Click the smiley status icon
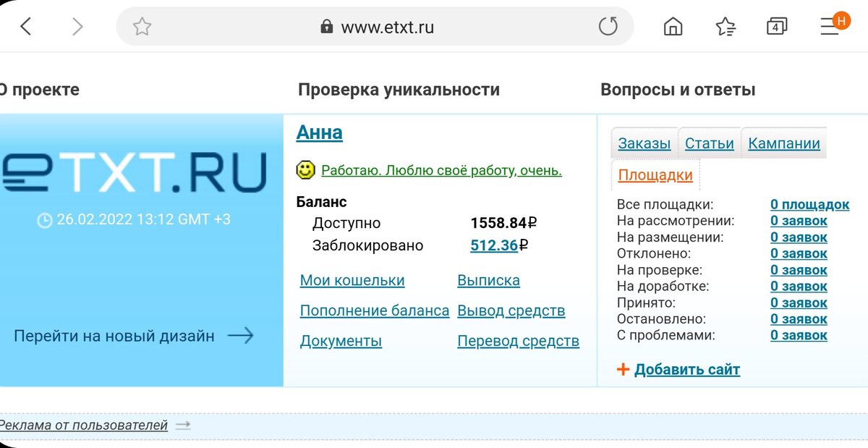The width and height of the screenshot is (868, 448). (306, 170)
